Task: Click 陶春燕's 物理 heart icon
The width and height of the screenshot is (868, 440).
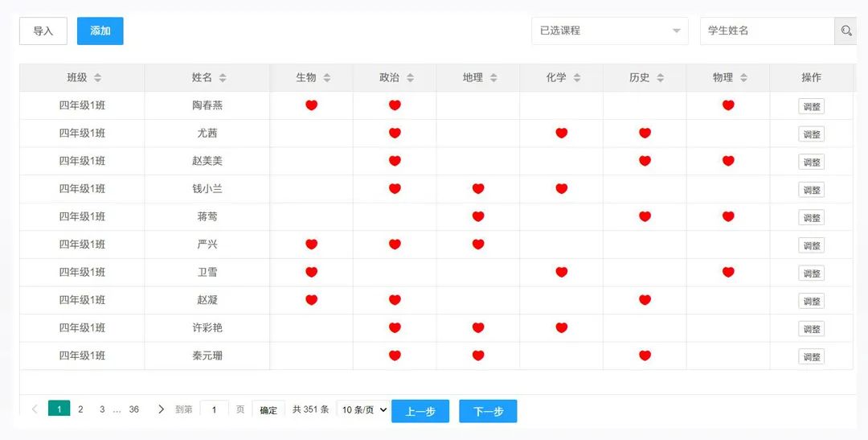Action: point(728,105)
